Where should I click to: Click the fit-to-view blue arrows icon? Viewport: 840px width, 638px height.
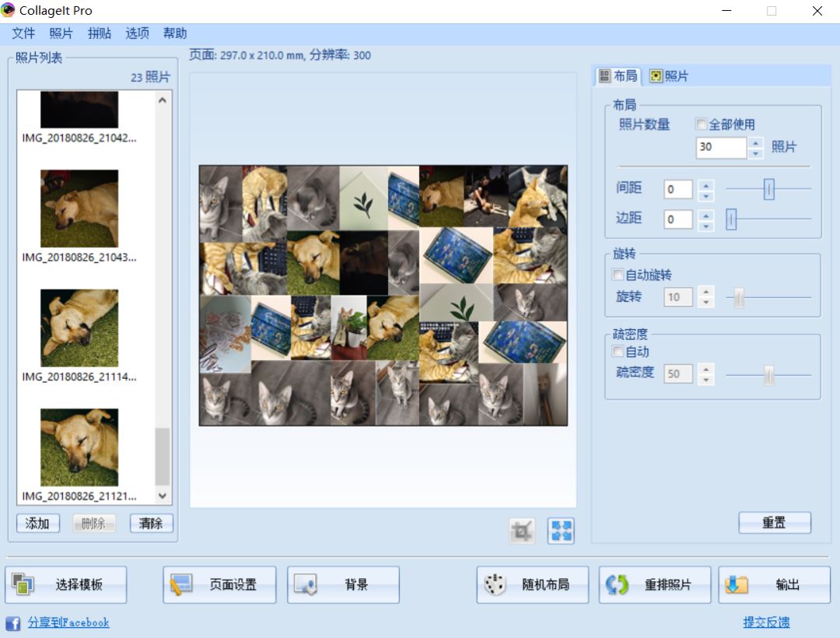click(x=560, y=531)
